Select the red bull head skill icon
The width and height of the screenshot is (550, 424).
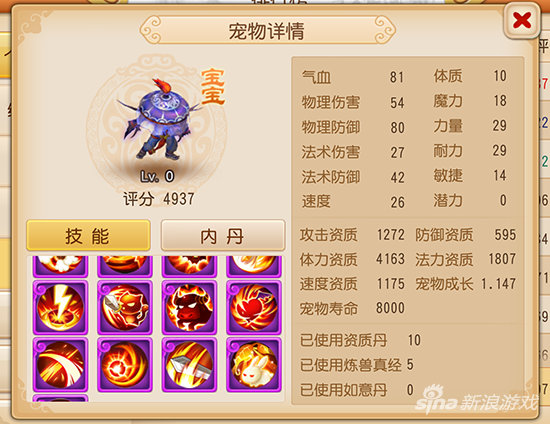pyautogui.click(x=189, y=307)
